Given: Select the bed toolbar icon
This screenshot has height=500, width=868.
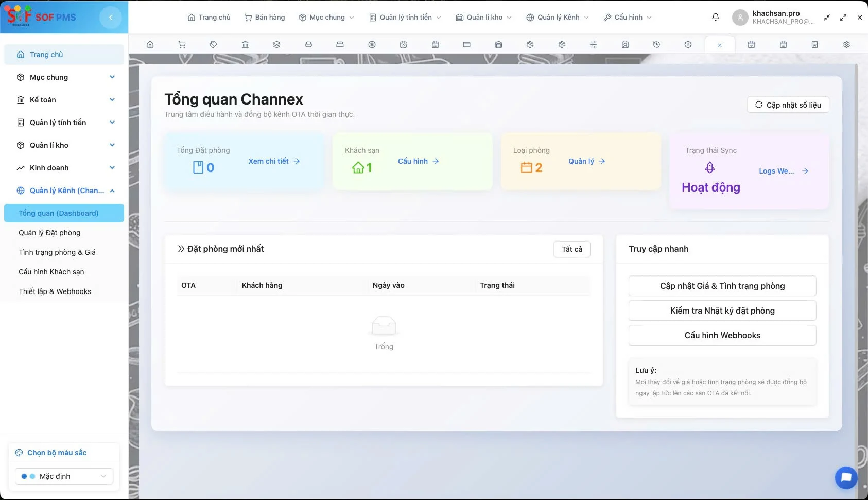Looking at the screenshot, I should click(340, 45).
